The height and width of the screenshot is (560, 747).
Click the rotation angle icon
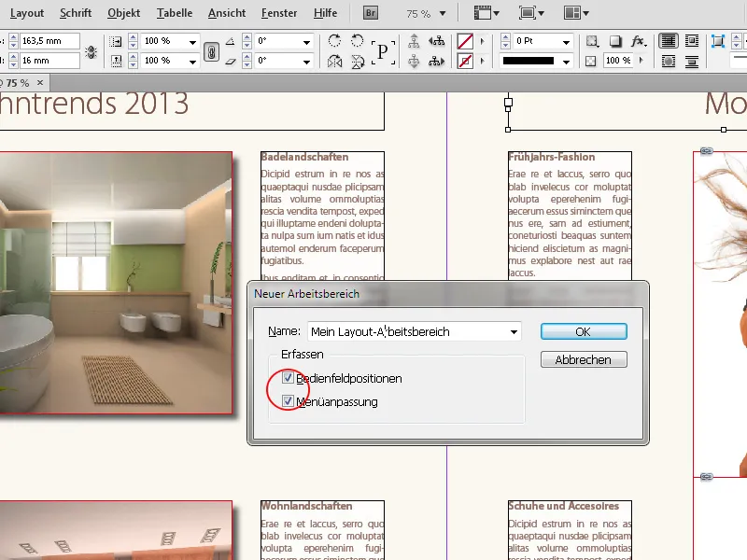230,41
